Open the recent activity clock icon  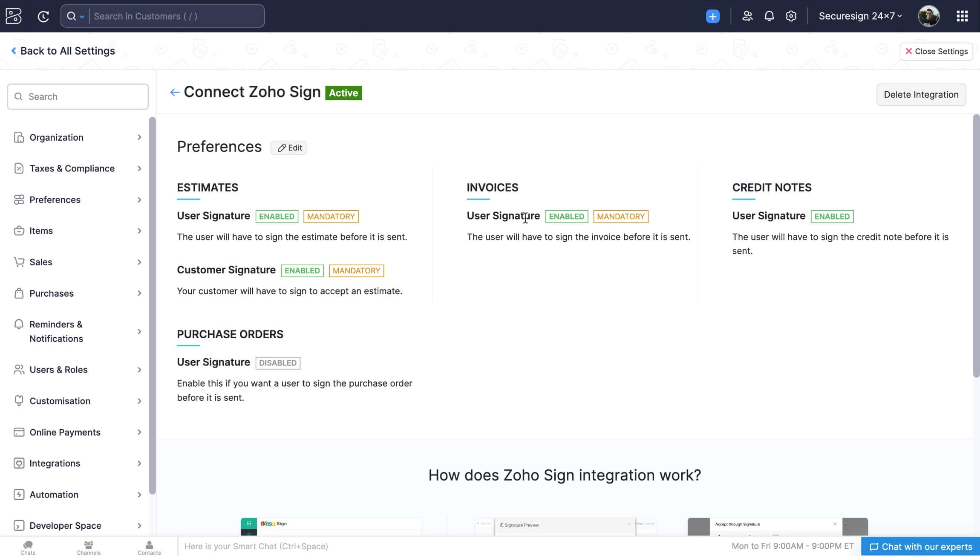pyautogui.click(x=43, y=16)
